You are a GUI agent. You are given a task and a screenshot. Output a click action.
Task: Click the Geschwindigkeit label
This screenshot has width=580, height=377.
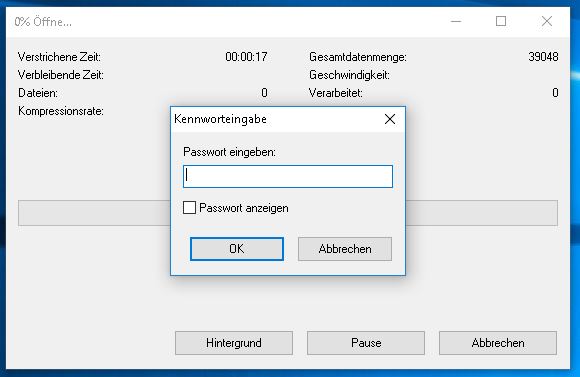click(x=350, y=75)
